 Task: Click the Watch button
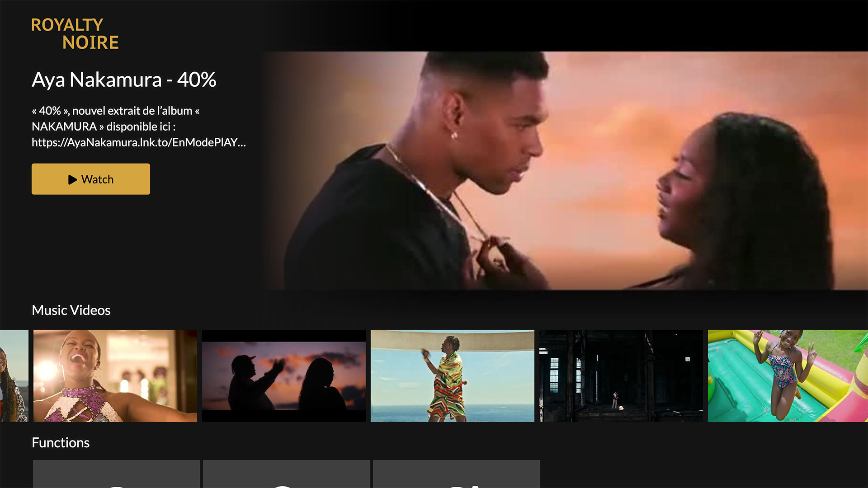(x=91, y=179)
